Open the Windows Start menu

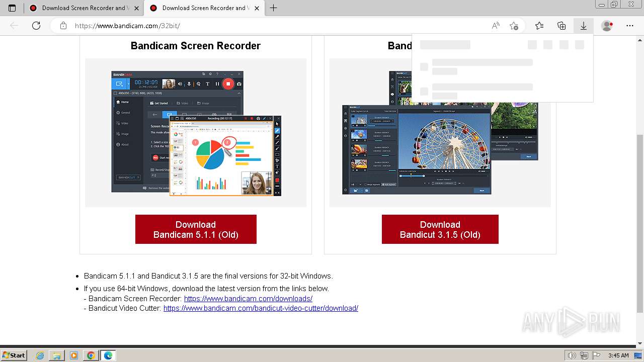(x=14, y=355)
